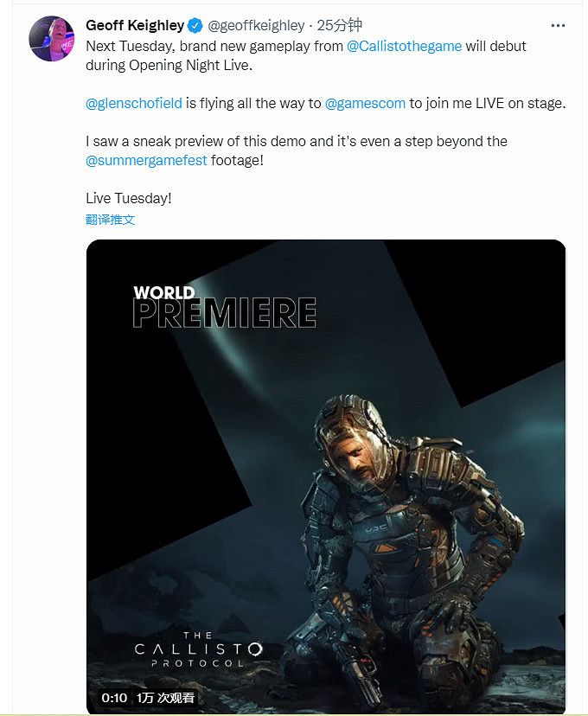The width and height of the screenshot is (588, 716).
Task: Visit the @glenschofield profile mention
Action: pyautogui.click(x=134, y=103)
